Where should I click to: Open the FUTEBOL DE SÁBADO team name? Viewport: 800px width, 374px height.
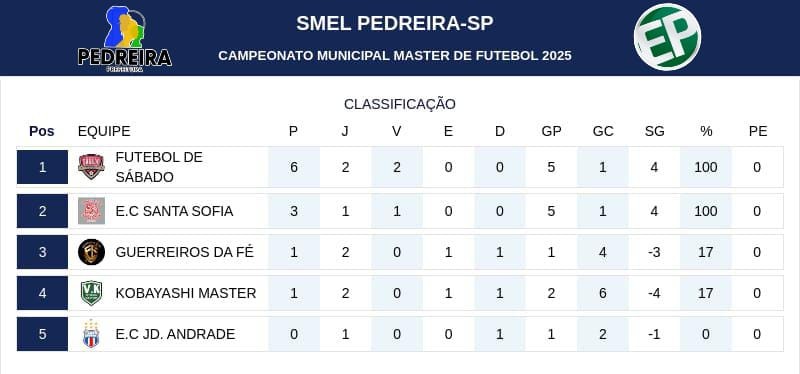(159, 167)
